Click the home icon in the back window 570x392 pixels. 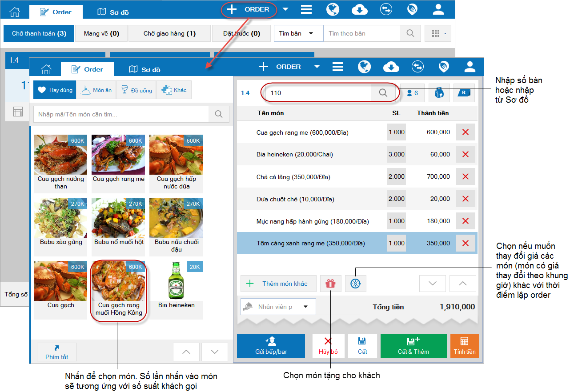point(15,12)
